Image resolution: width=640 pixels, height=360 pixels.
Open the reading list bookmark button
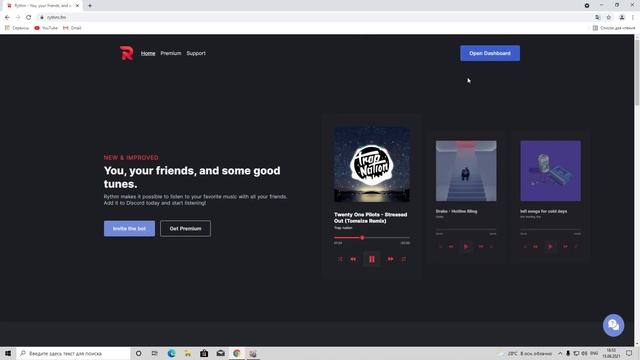(614, 28)
